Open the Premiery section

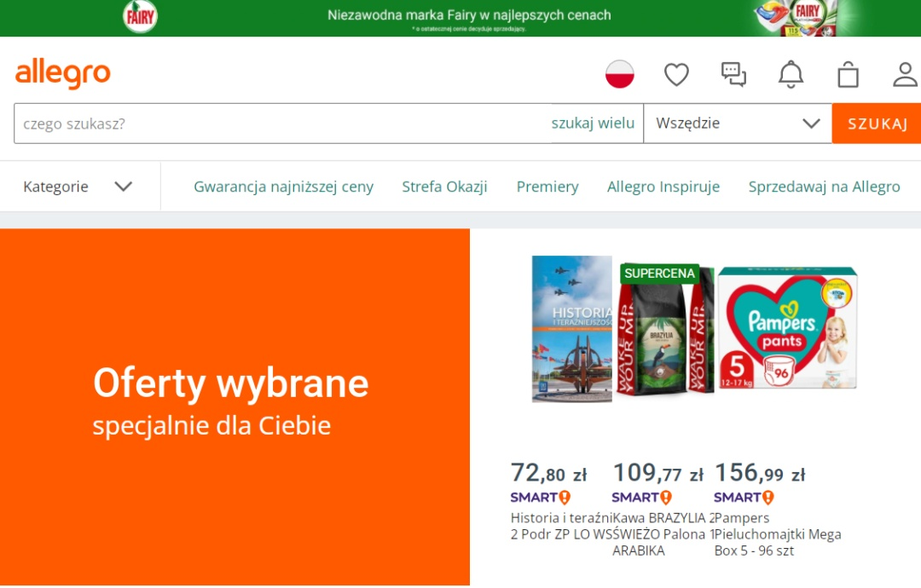tap(547, 187)
